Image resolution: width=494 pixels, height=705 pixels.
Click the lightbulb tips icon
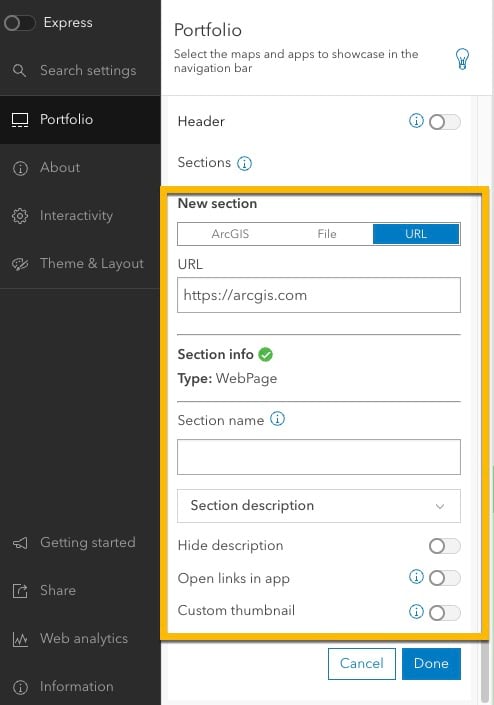(462, 58)
